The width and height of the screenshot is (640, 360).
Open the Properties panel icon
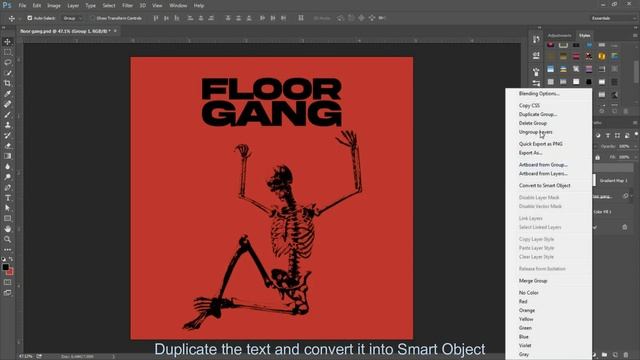pyautogui.click(x=536, y=56)
